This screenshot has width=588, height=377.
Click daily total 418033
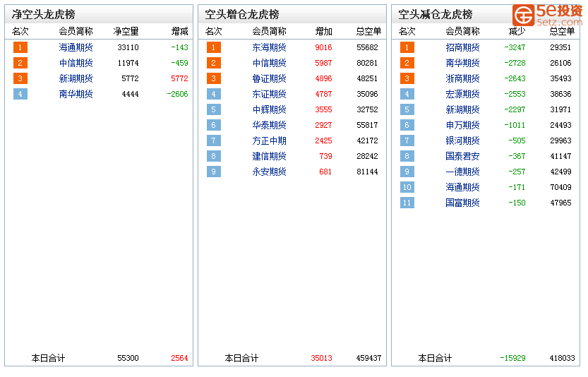[x=562, y=358]
